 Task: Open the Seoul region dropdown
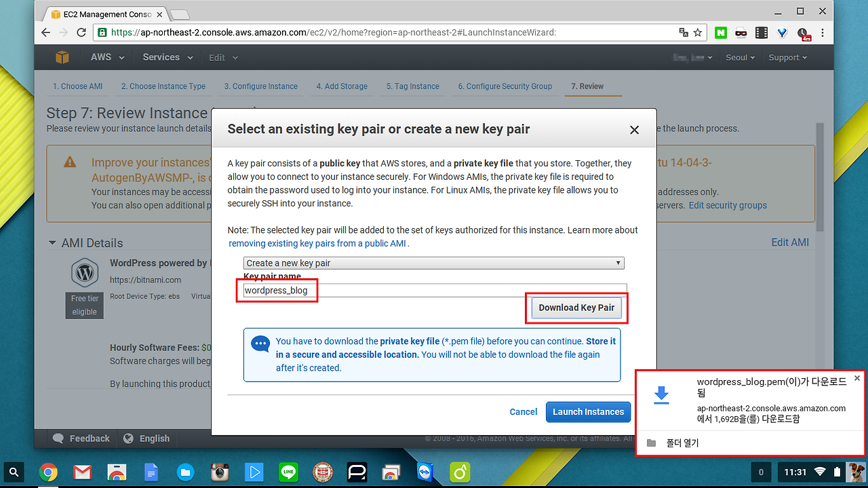[x=741, y=58]
